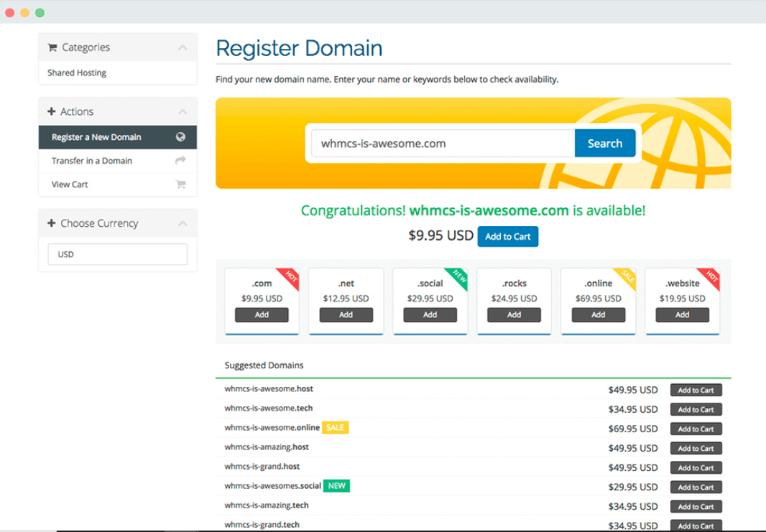
Task: Select the whmcs-is-amazing.tech suggestion text
Action: point(267,505)
